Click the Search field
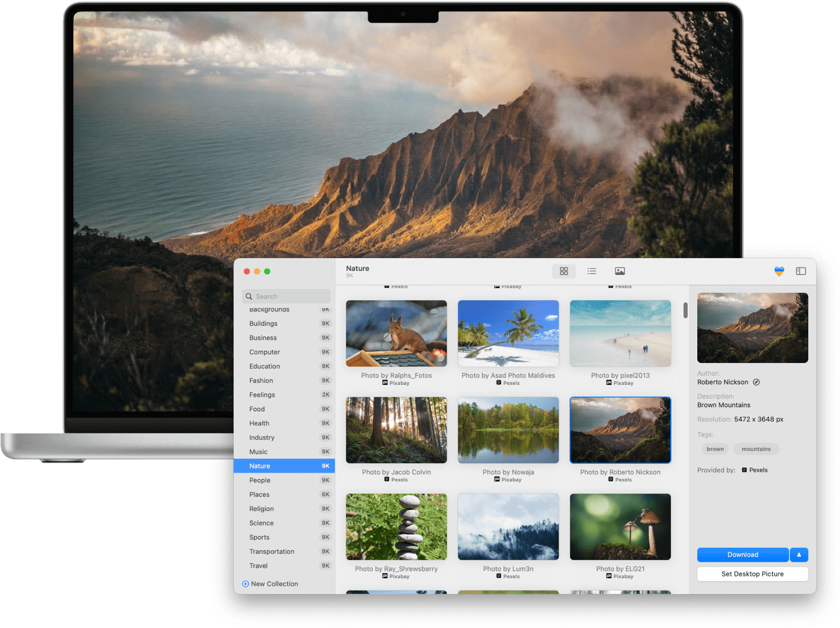The width and height of the screenshot is (840, 628). 286,297
